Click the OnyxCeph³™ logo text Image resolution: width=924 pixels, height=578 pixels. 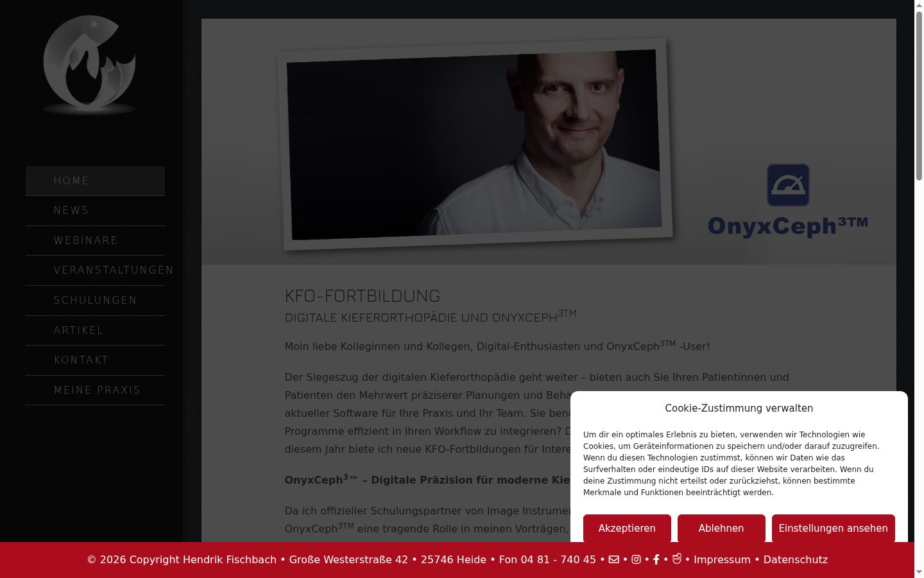point(788,226)
